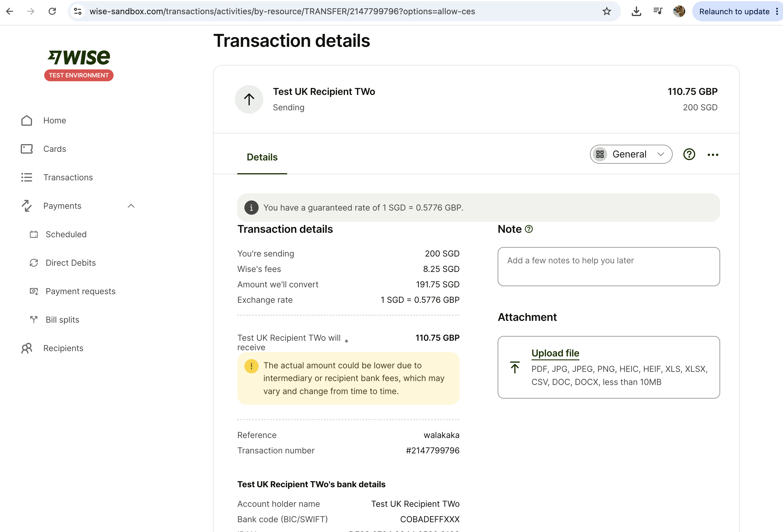
Task: Open the three-dot more options menu
Action: coord(713,154)
